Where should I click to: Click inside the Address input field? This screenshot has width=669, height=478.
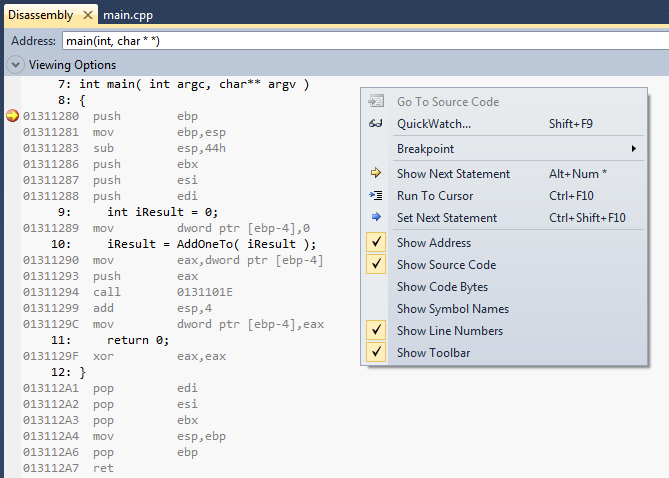(360, 41)
